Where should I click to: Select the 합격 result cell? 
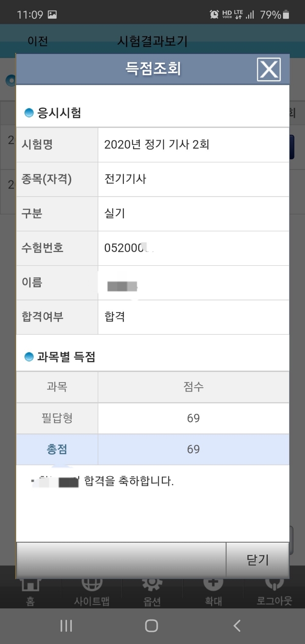pos(115,317)
